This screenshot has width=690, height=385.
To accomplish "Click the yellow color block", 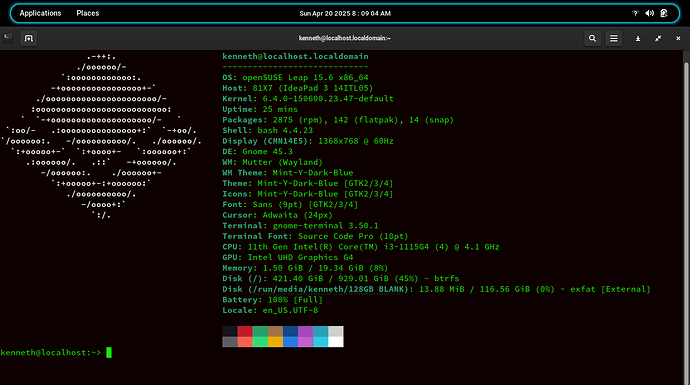I will [x=275, y=342].
